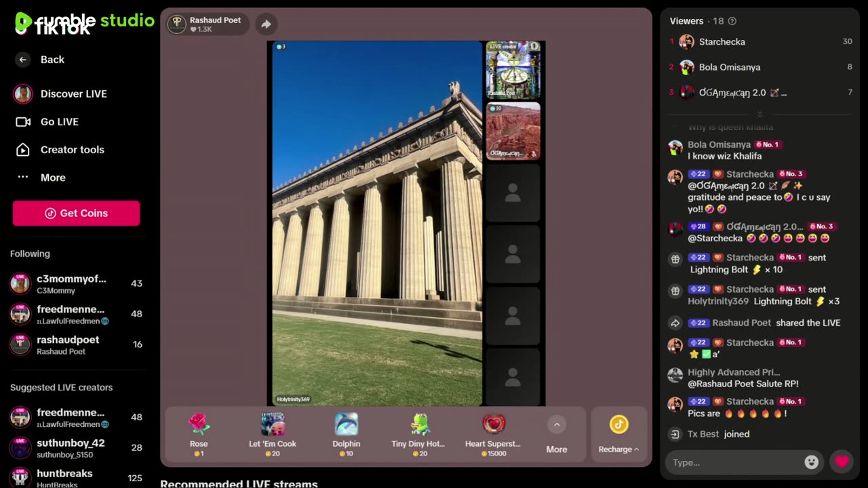Expand the top viewers list chevron
Viewport: 868px width, 488px height.
[x=759, y=115]
